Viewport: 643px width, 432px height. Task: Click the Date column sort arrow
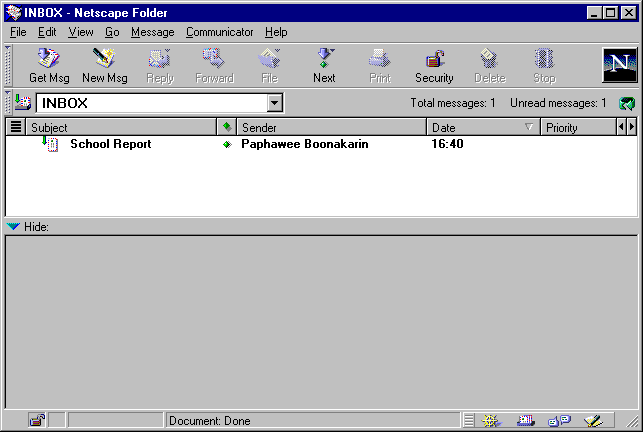(529, 127)
